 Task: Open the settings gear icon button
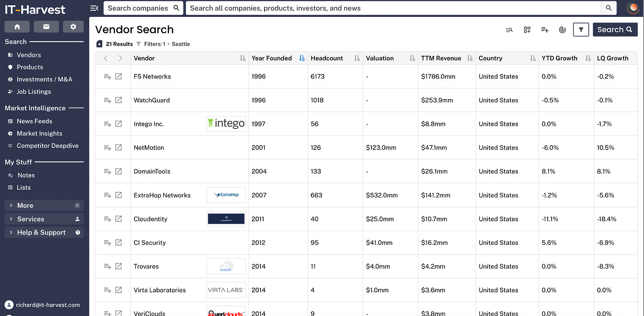point(73,27)
